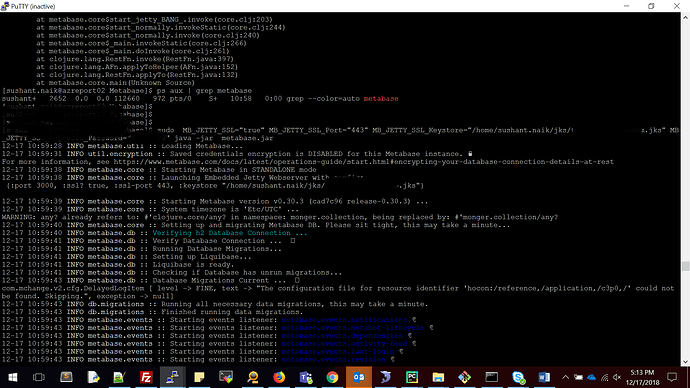Open the Action Center notifications

[x=672, y=377]
